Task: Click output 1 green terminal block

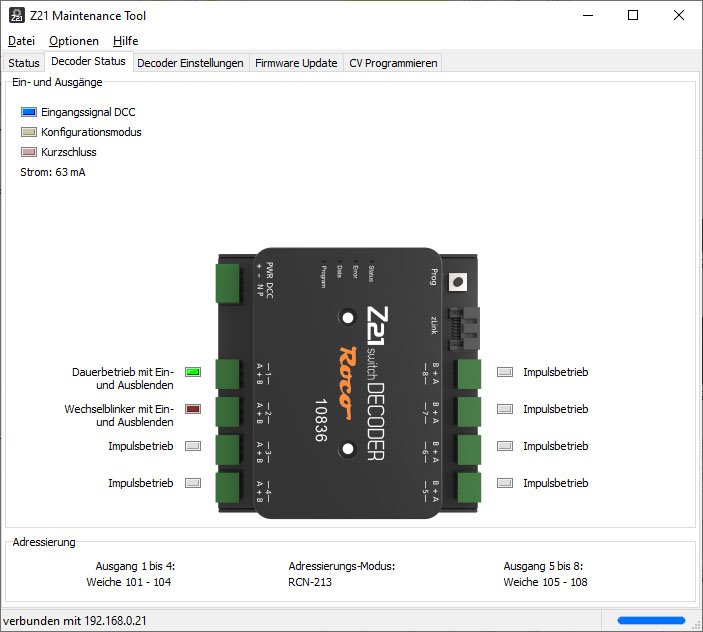Action: tap(228, 374)
